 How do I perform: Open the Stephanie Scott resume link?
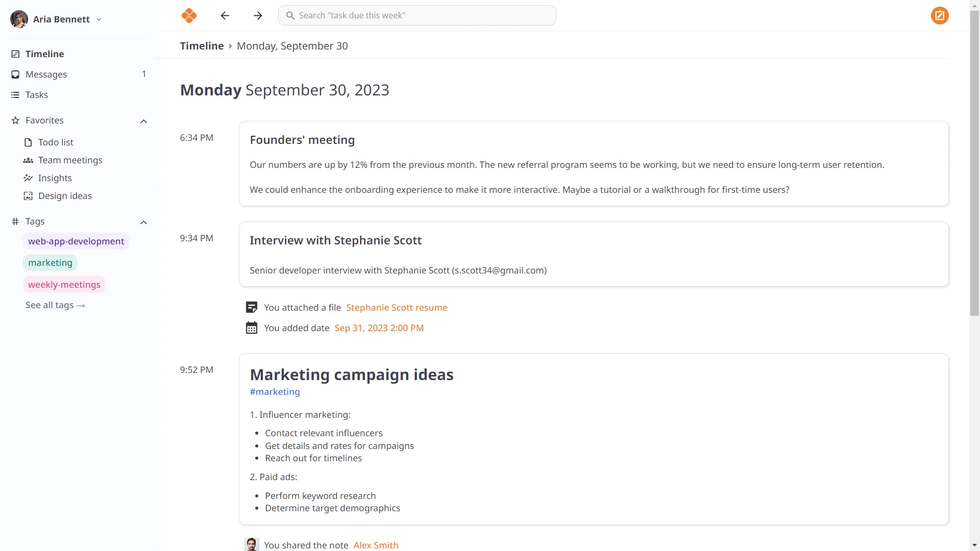tap(397, 308)
